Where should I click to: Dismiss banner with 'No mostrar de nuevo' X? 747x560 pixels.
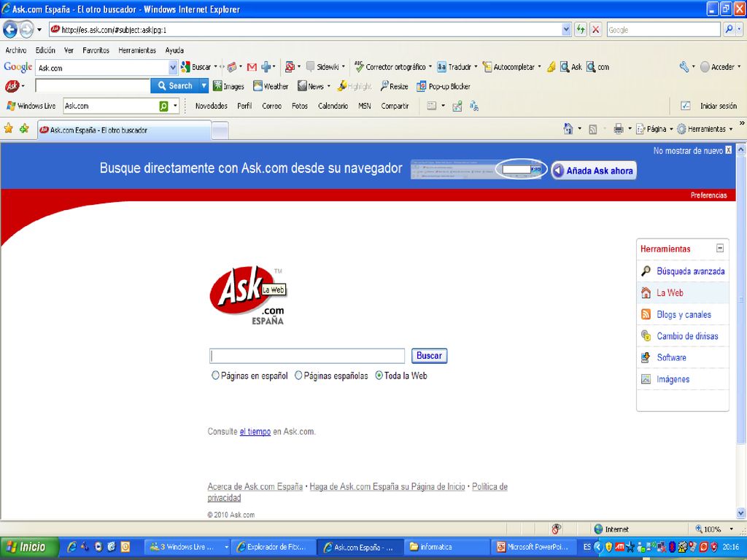coord(729,150)
